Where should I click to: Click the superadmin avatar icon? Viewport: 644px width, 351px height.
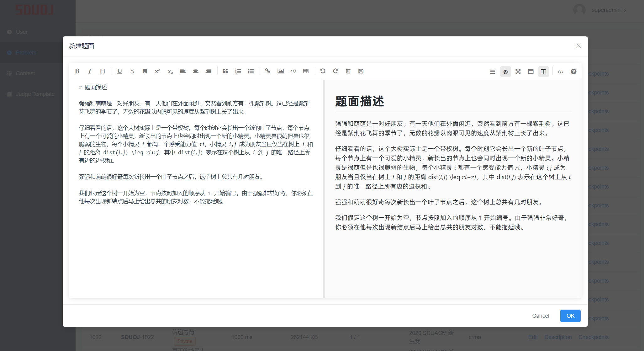(579, 10)
